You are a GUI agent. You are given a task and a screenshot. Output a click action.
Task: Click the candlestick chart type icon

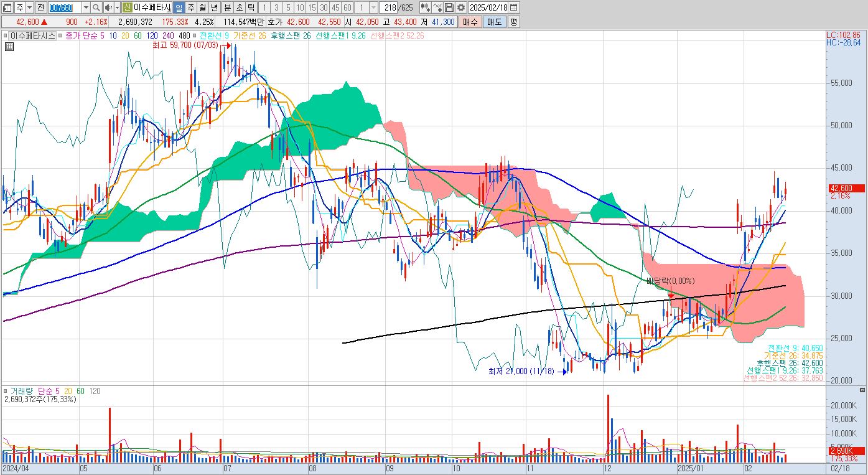pos(425,7)
